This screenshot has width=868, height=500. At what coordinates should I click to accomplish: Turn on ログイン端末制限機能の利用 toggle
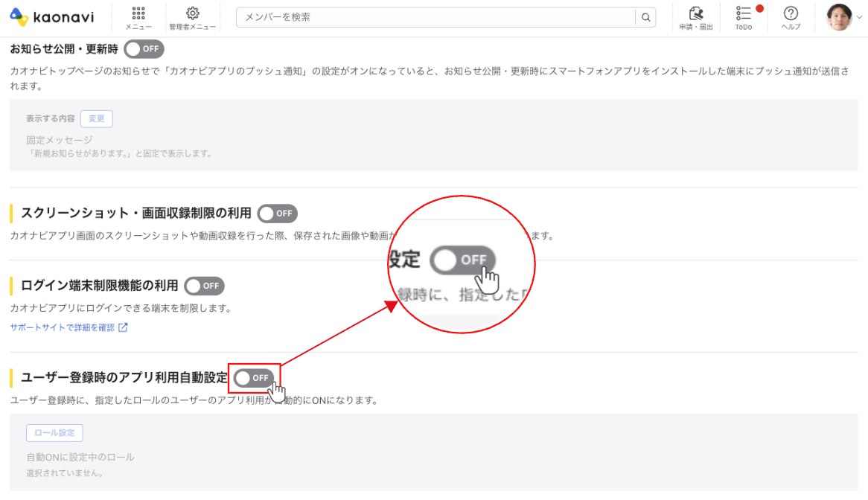204,286
